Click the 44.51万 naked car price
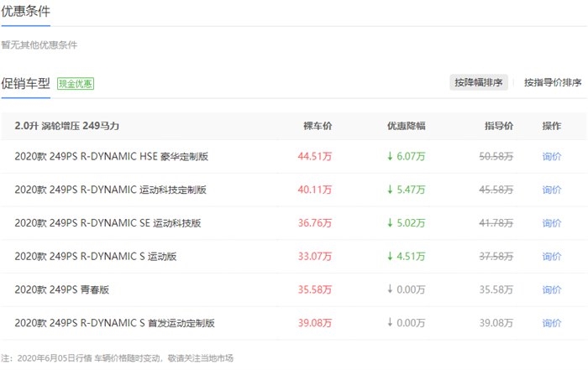This screenshot has width=588, height=370. tap(315, 156)
